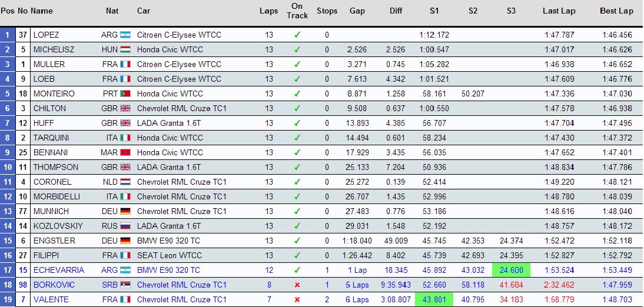Click the green-highlighted S3 time 24.600

[x=511, y=270]
